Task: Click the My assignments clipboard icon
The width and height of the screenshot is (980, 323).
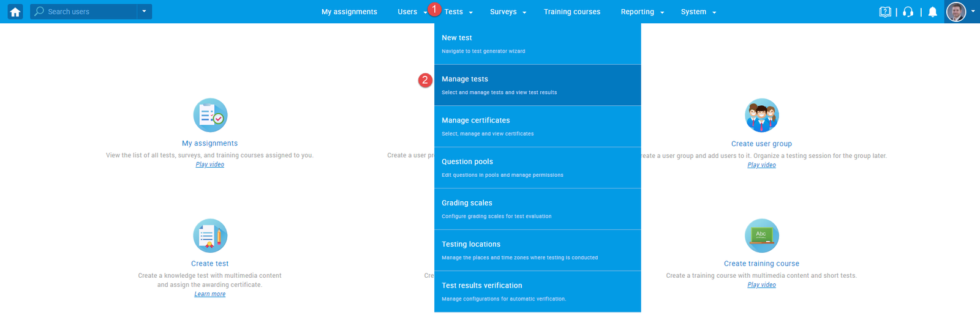Action: 210,115
